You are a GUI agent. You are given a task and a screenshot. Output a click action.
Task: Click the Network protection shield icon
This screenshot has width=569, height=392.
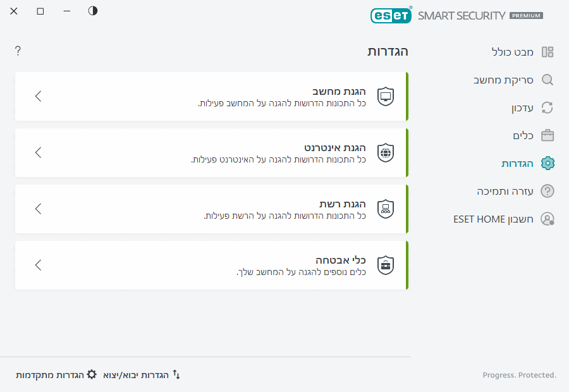click(386, 209)
